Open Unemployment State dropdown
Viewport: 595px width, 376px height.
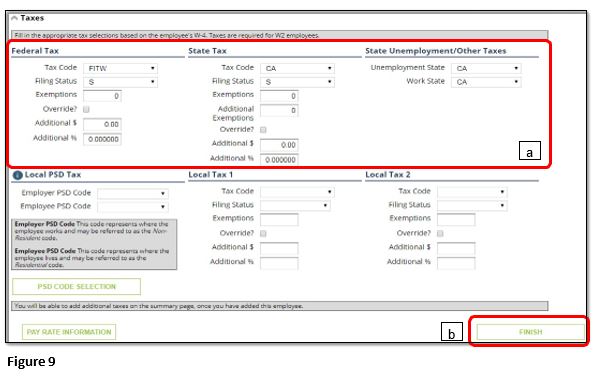click(x=486, y=68)
